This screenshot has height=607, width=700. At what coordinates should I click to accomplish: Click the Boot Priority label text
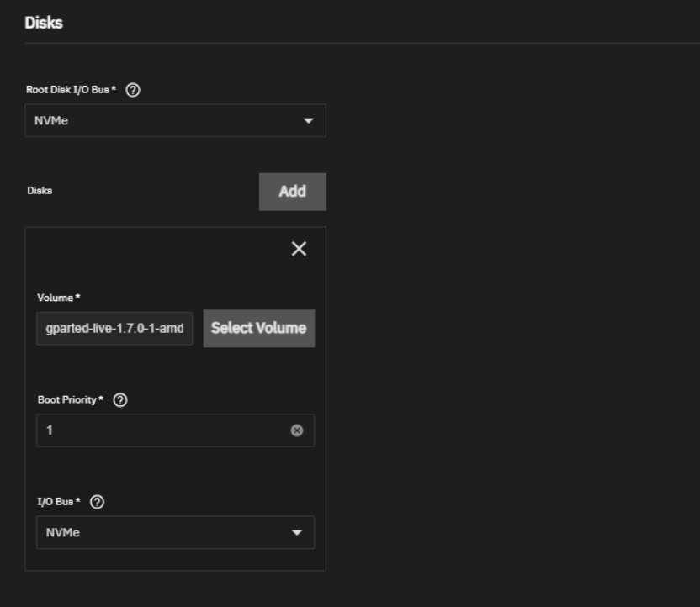click(x=71, y=400)
